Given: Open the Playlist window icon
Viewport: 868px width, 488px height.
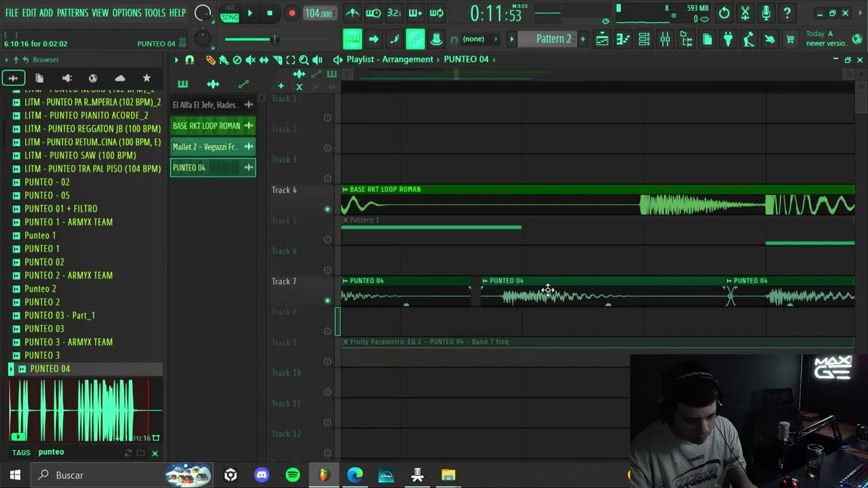Looking at the screenshot, I should tap(602, 39).
